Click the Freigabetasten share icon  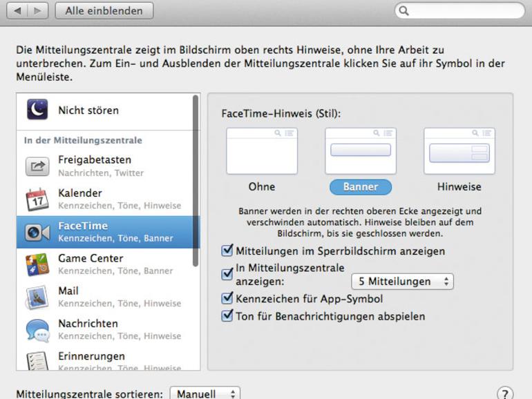click(37, 166)
